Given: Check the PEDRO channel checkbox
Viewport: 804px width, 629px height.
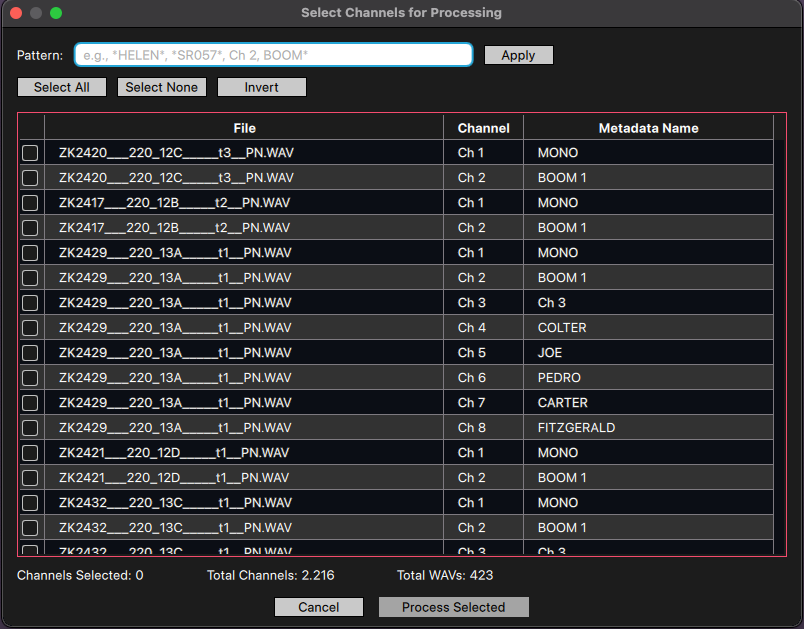Looking at the screenshot, I should coord(30,378).
